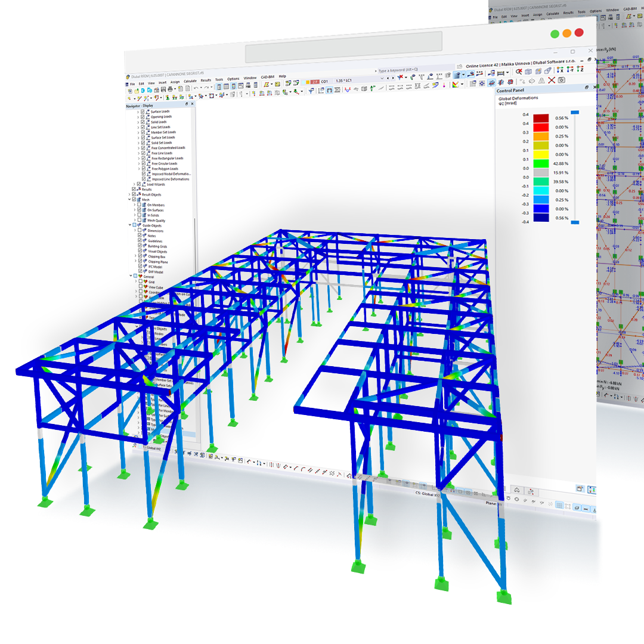Click the dark red legend color swatch
644x644 pixels.
tap(541, 118)
